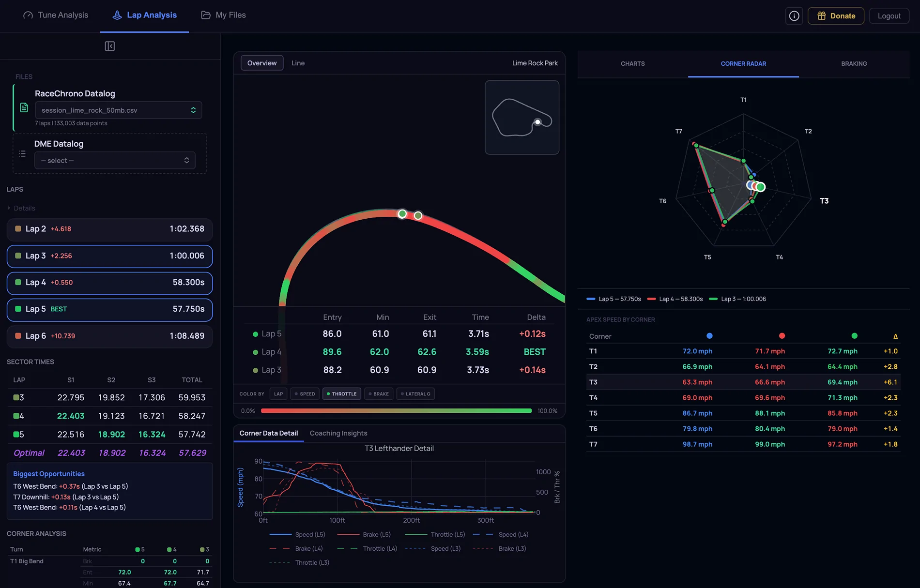This screenshot has width=920, height=588.
Task: Click the DME Datalog list icon
Action: [22, 154]
